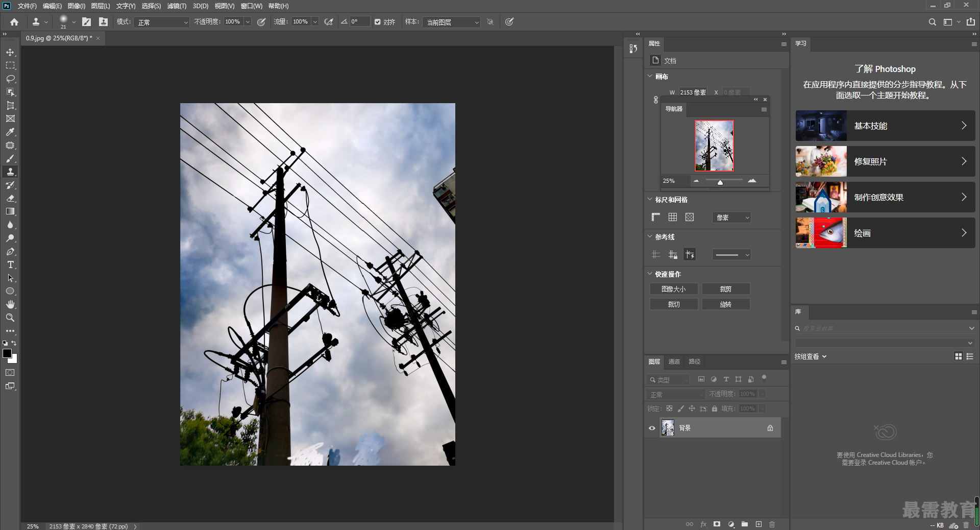
Task: Select the Brush tool
Action: pyautogui.click(x=10, y=158)
